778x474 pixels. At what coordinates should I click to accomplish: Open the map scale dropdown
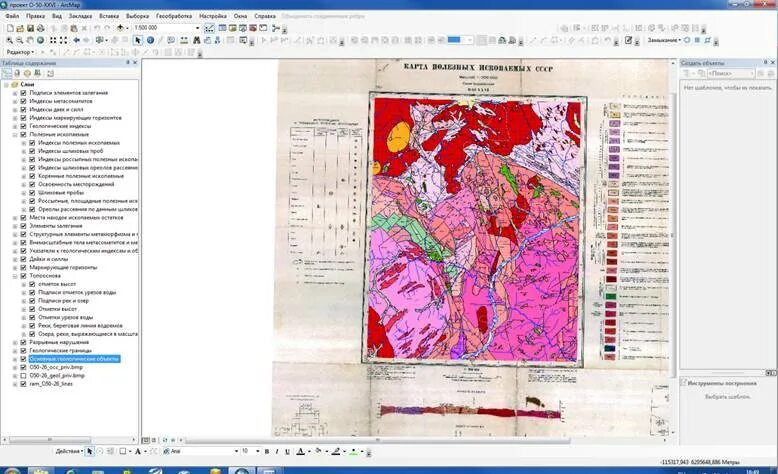(197, 28)
